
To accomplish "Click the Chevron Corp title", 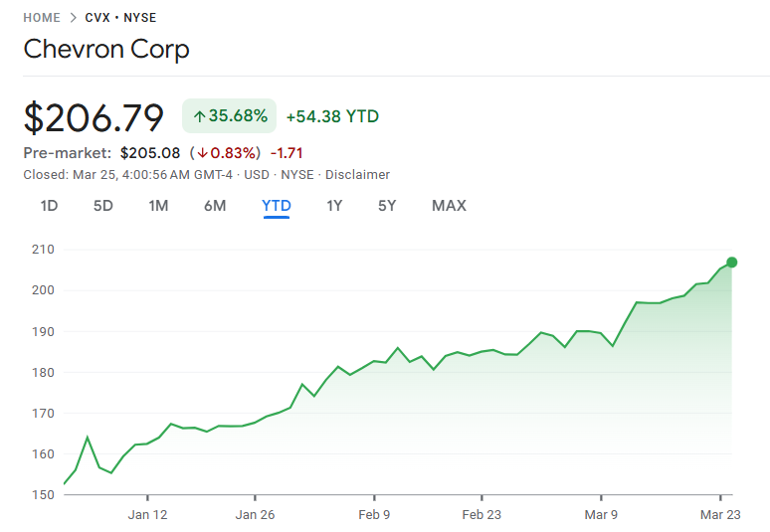I will pos(105,49).
